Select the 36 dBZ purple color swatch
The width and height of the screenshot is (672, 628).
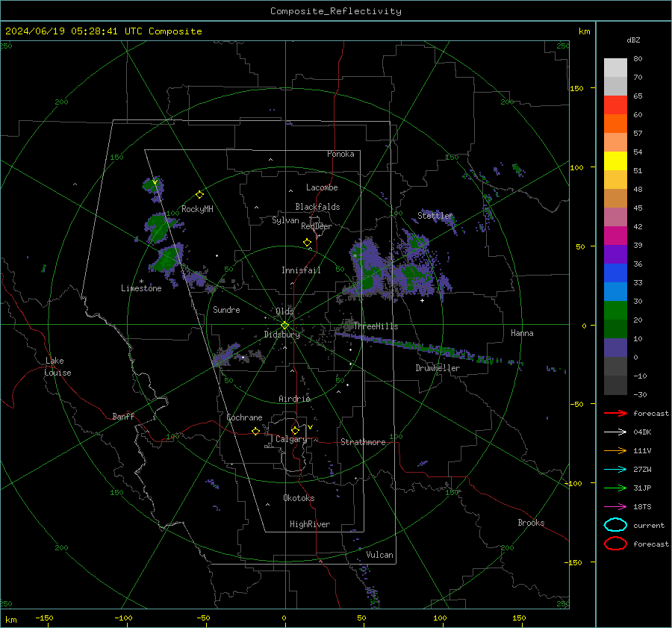(x=615, y=255)
